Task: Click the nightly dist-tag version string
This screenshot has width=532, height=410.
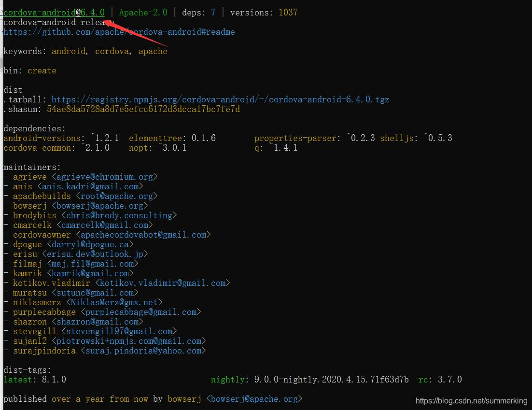Action: coord(332,380)
